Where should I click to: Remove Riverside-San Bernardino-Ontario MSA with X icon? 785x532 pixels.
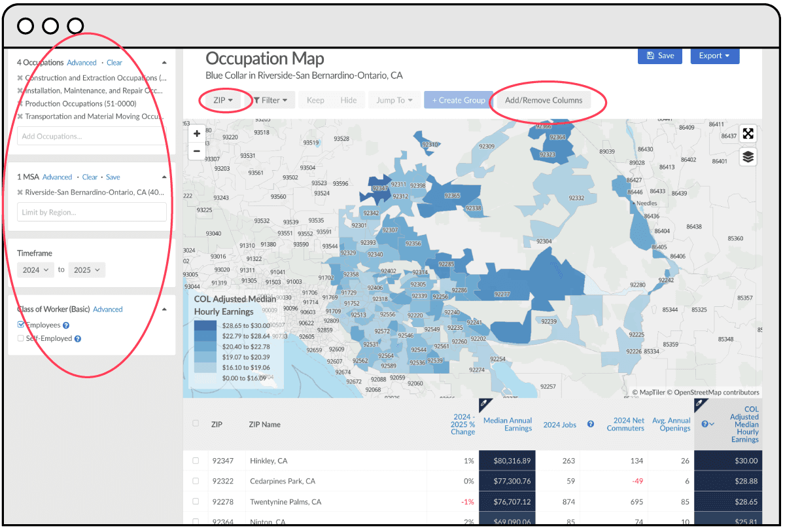pos(20,192)
